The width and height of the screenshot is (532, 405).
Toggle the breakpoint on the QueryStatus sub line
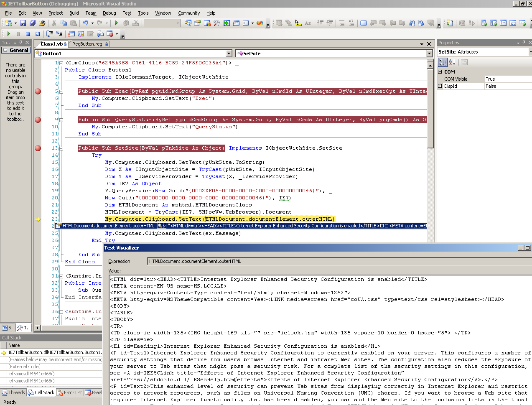pos(38,120)
